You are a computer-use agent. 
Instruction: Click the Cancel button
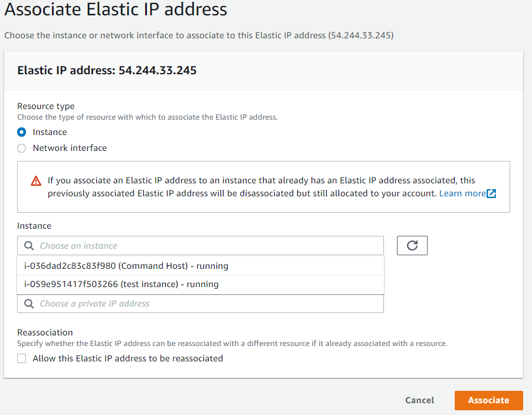(419, 400)
